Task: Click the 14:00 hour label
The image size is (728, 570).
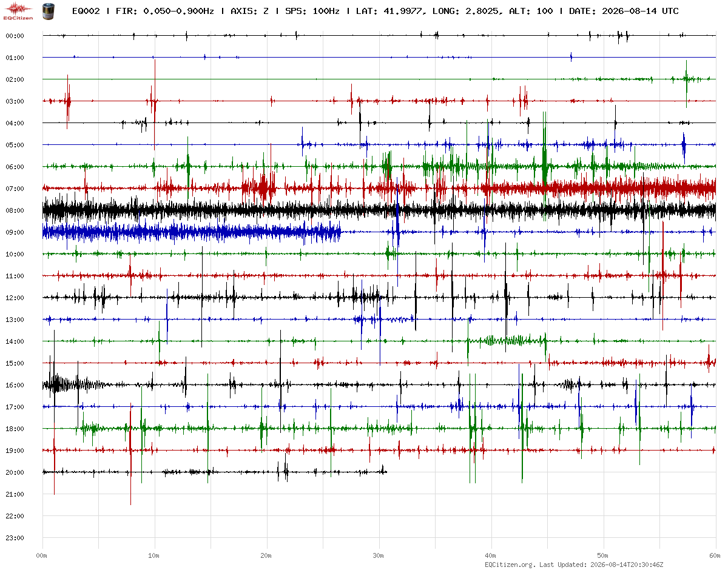Action: (15, 341)
